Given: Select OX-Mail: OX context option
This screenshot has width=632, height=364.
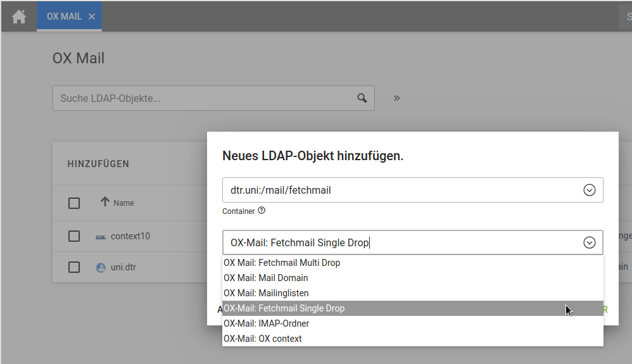Looking at the screenshot, I should [x=413, y=339].
